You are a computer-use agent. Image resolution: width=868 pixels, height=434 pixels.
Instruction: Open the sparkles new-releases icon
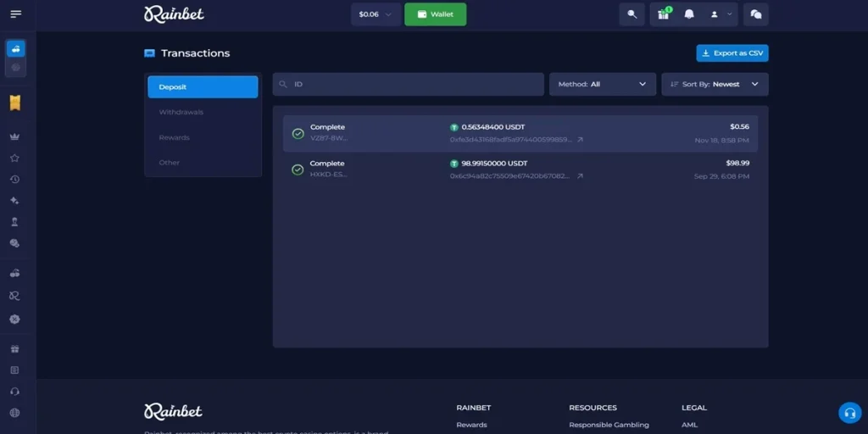pos(15,200)
